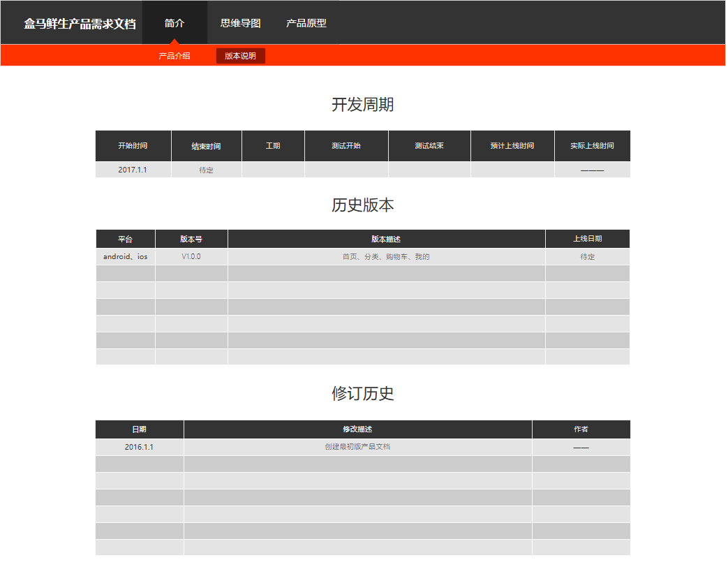The width and height of the screenshot is (728, 567).
Task: Click the 待定 cell under 上线日期
Action: click(588, 256)
